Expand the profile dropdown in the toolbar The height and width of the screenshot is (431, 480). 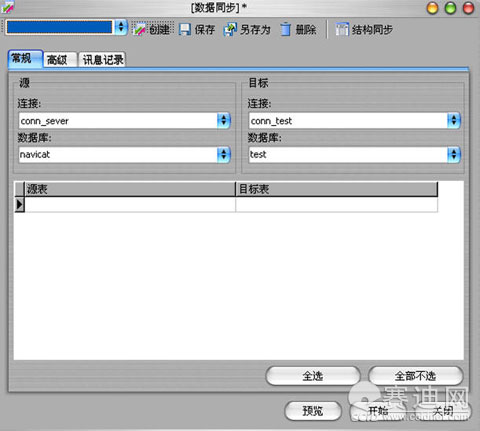(x=121, y=27)
